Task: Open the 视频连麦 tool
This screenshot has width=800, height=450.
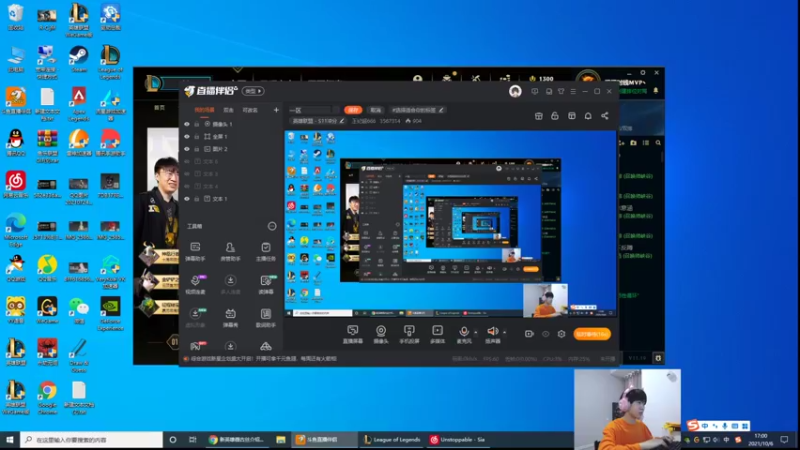Action: coord(195,285)
